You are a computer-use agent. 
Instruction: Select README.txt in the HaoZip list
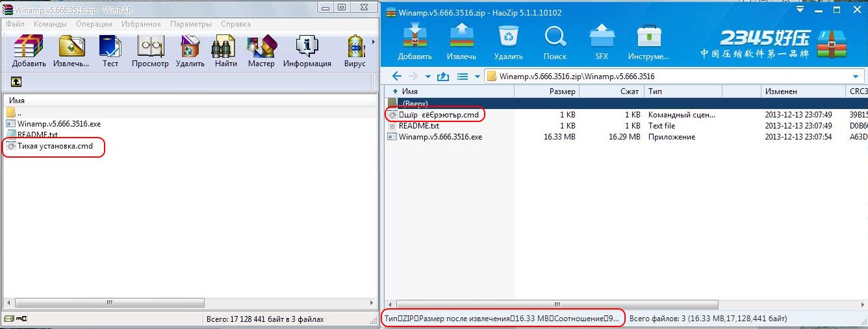click(418, 126)
